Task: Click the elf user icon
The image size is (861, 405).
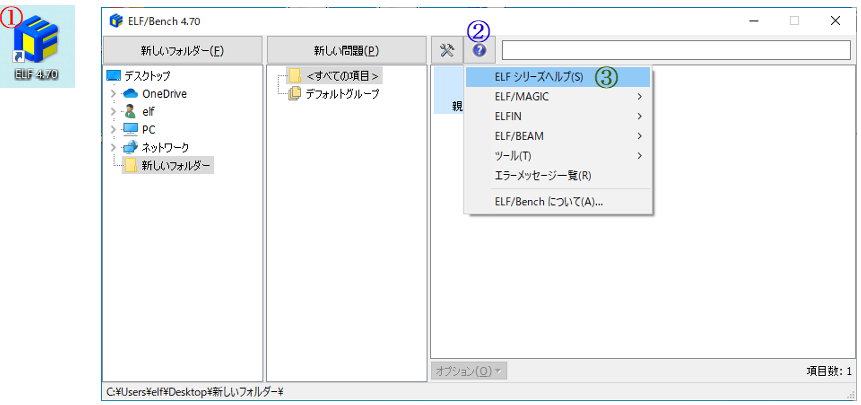Action: 130,112
